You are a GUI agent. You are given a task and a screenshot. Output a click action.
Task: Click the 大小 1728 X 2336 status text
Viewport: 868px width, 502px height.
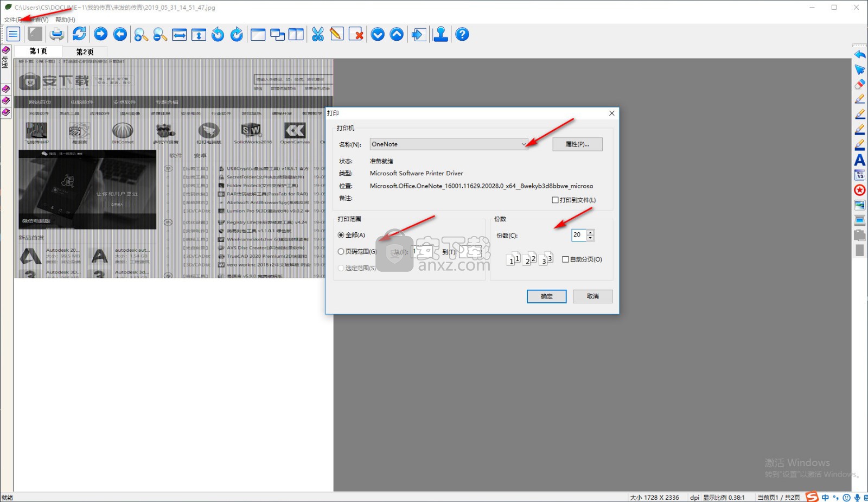pos(654,498)
